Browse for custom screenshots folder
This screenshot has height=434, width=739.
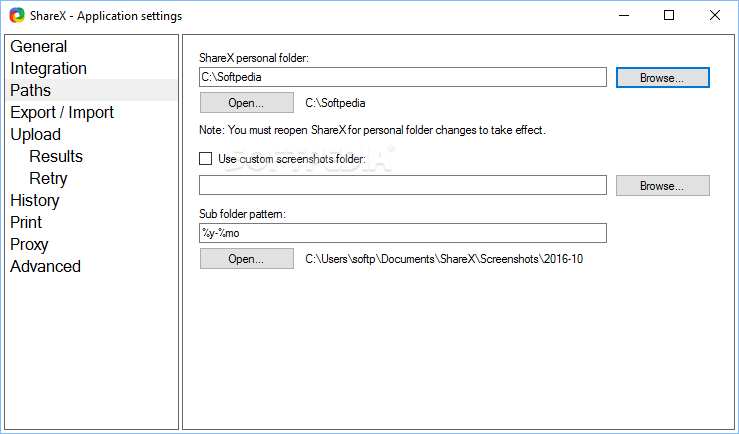663,186
